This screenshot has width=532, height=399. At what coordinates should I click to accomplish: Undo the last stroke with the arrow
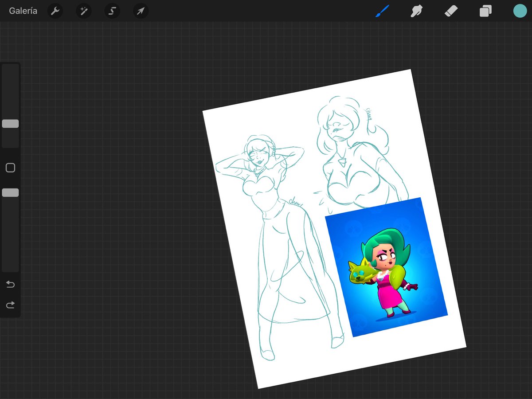10,284
